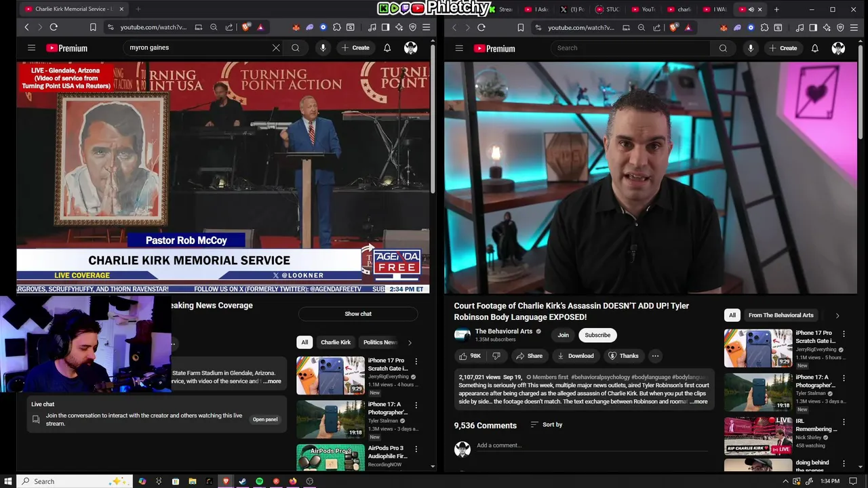This screenshot has height=488, width=868.
Task: Open right sidebar IRL Remembering live thumbnail
Action: click(757, 435)
